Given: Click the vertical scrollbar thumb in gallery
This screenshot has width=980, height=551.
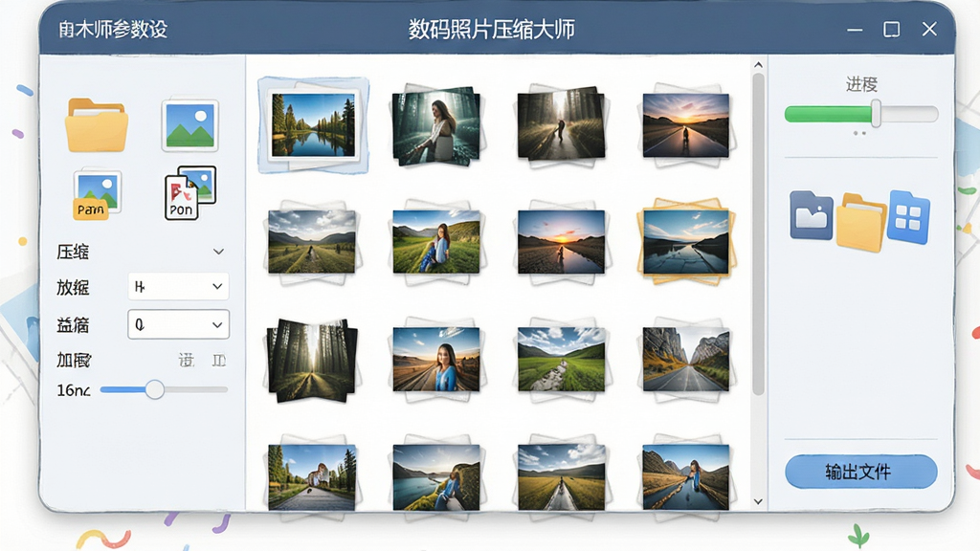Looking at the screenshot, I should 758,234.
